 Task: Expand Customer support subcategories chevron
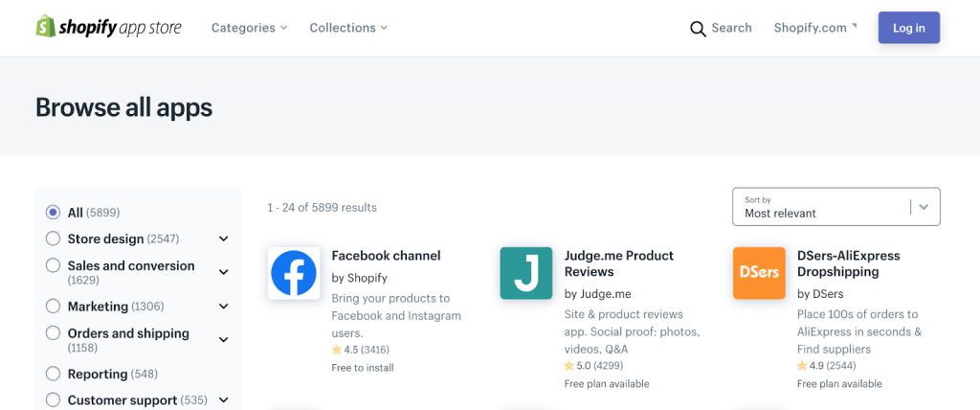(224, 400)
